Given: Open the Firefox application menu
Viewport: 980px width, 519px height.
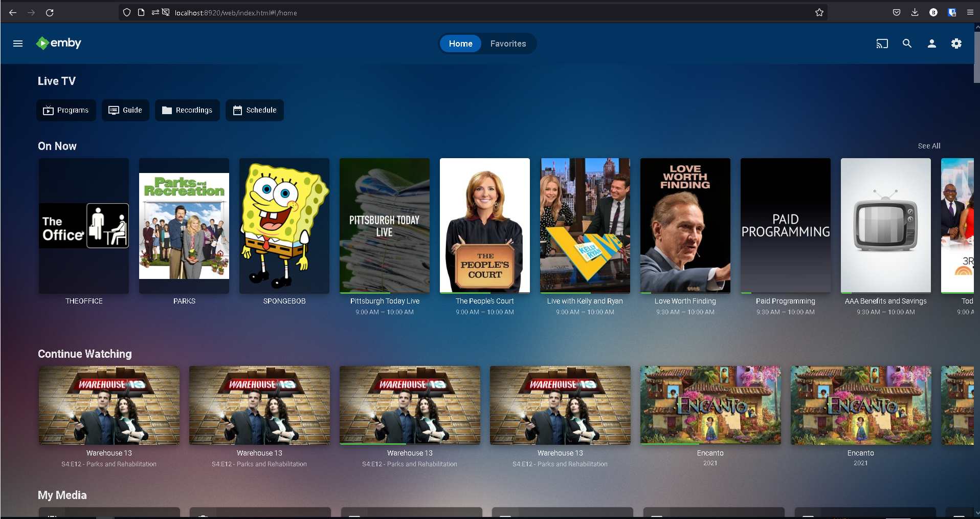Looking at the screenshot, I should (970, 12).
